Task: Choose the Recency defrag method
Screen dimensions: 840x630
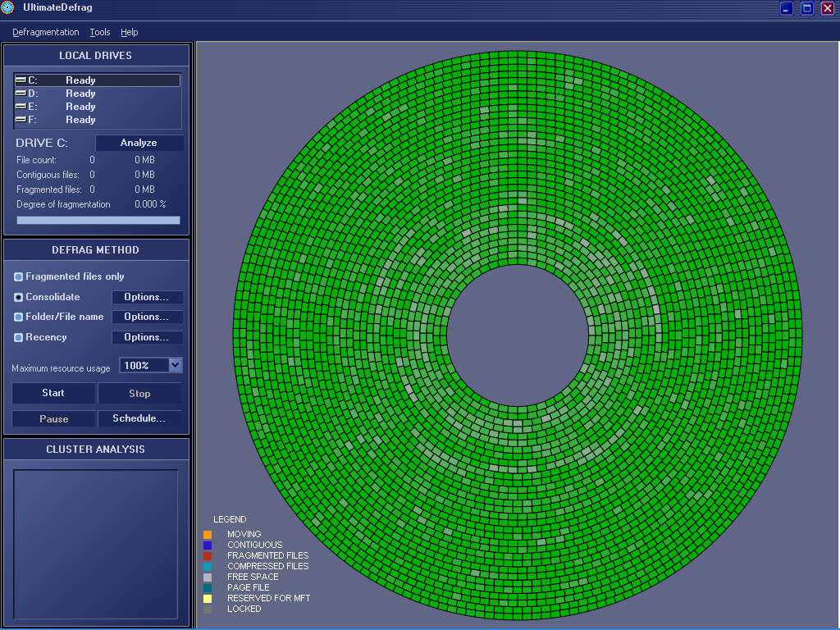Action: (x=19, y=338)
